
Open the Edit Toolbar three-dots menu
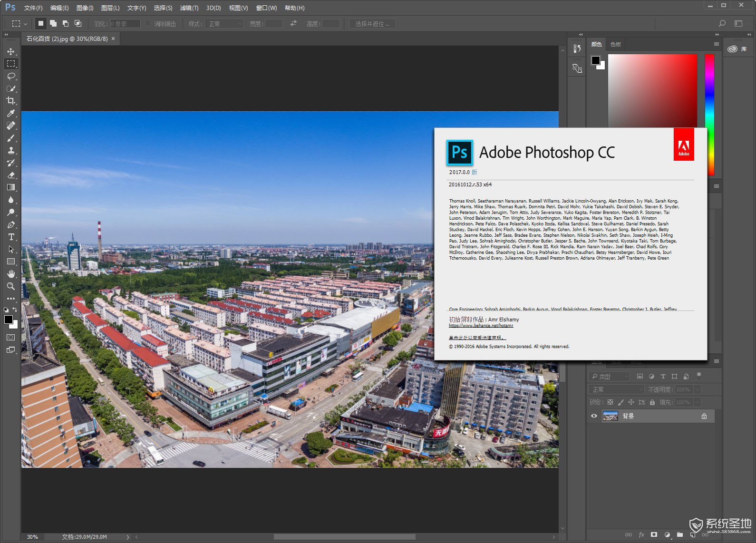11,299
